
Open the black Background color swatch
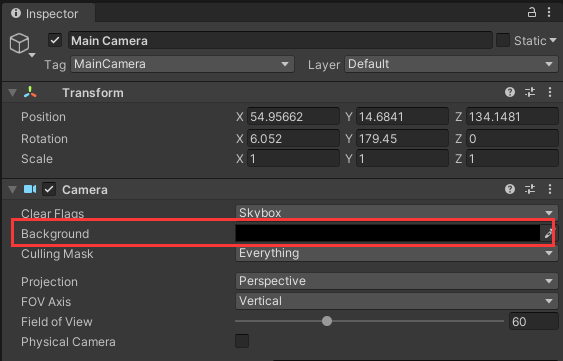pos(387,233)
